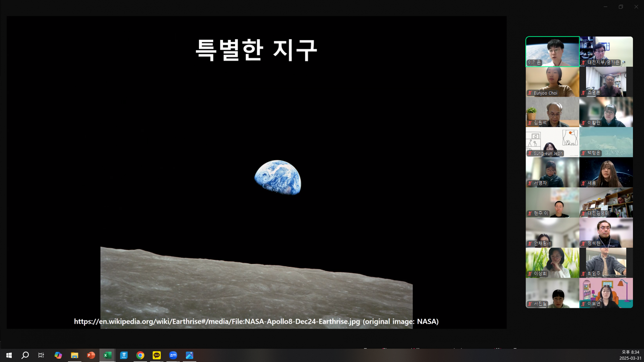The width and height of the screenshot is (644, 362).
Task: Click the muted mic icon beside 서영자
Action: pos(530,183)
